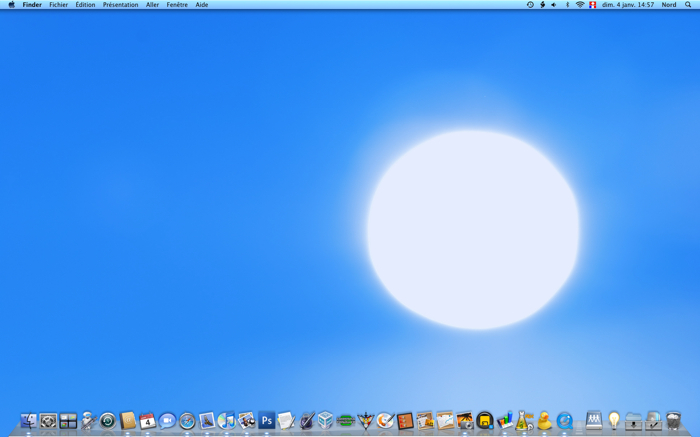
Task: Open Time Machine from the Dock
Action: (x=108, y=421)
